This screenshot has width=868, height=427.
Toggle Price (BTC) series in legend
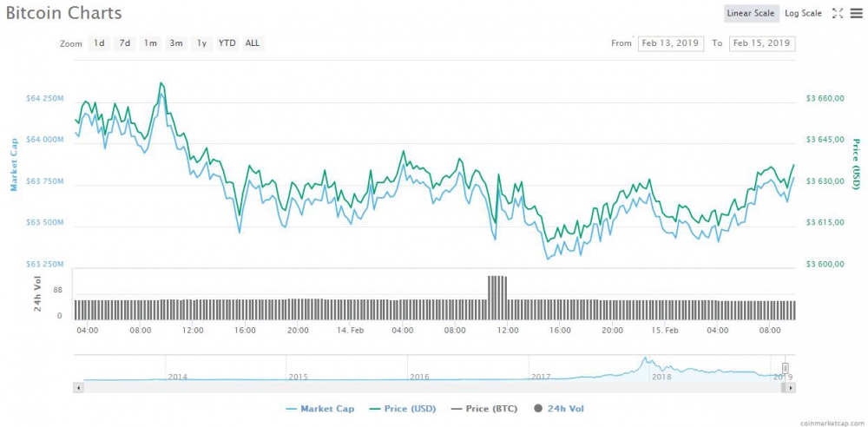click(484, 410)
